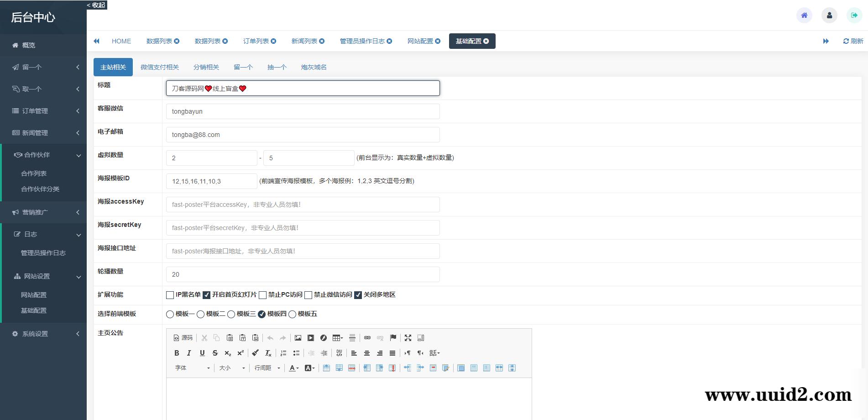Click the 刷新 refresh button
The width and height of the screenshot is (868, 420).
click(852, 41)
